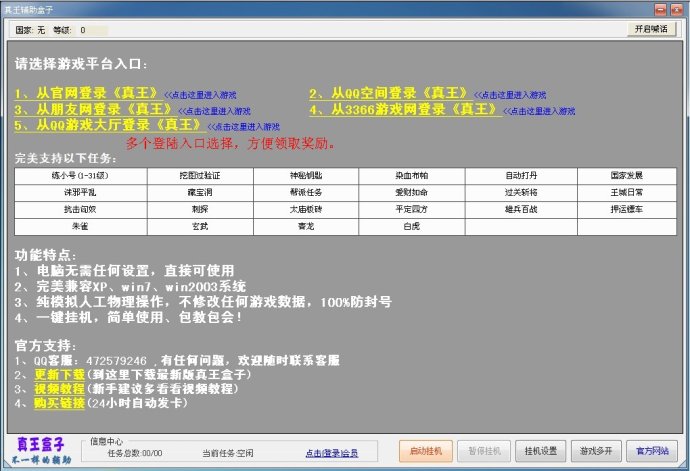Image resolution: width=690 pixels, height=471 pixels.
Task: Select the 太庙板砖 table cell
Action: (306, 210)
